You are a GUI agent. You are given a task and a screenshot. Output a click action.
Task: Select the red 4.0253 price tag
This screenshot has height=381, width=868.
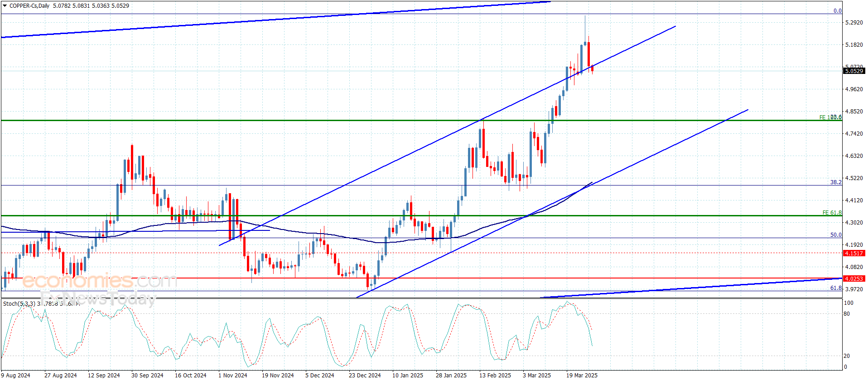point(854,279)
